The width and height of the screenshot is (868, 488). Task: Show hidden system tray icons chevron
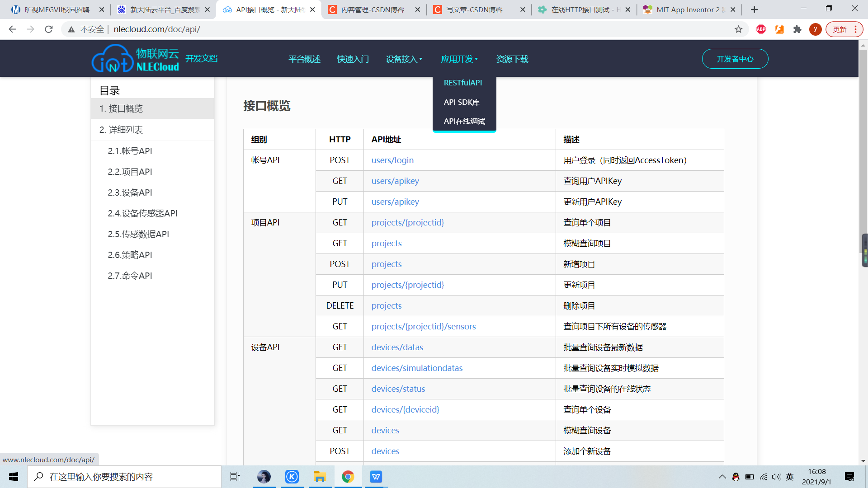[722, 477]
